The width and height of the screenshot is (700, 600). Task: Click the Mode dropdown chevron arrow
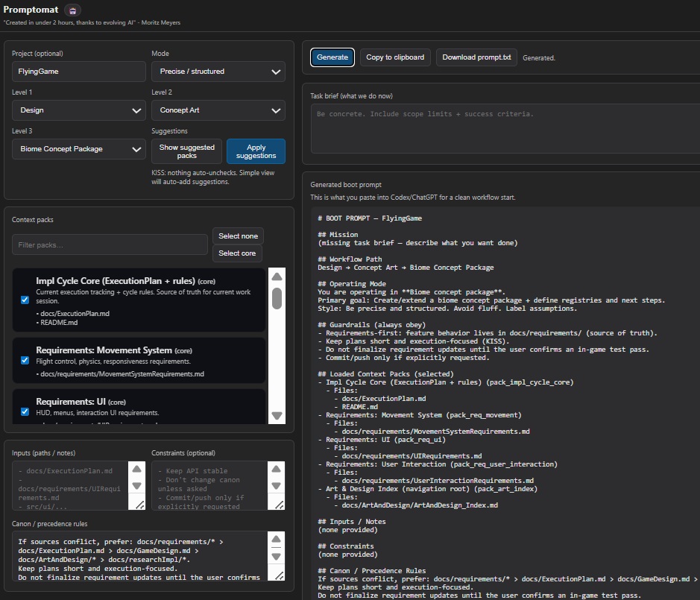[276, 72]
